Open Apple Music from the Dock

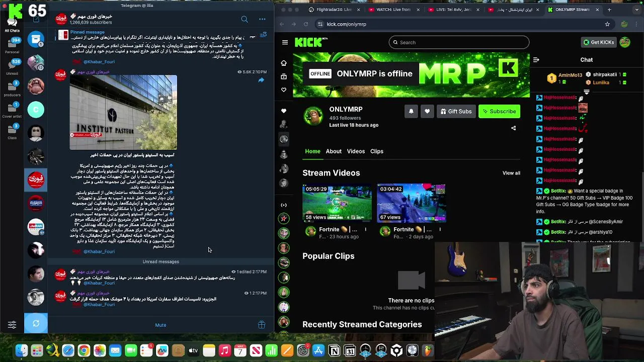pos(225,351)
